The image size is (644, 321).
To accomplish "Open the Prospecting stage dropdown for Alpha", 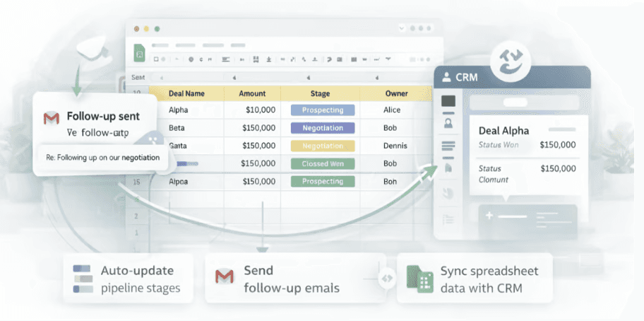I will coord(322,110).
